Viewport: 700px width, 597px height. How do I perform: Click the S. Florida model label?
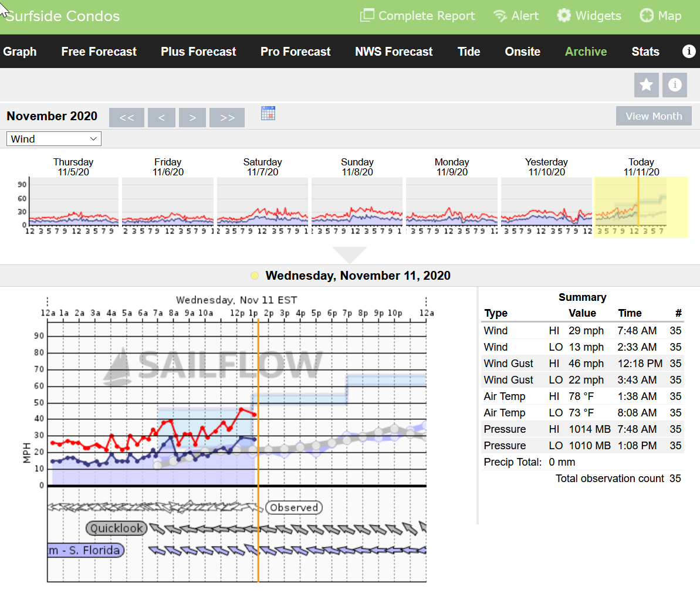click(86, 550)
